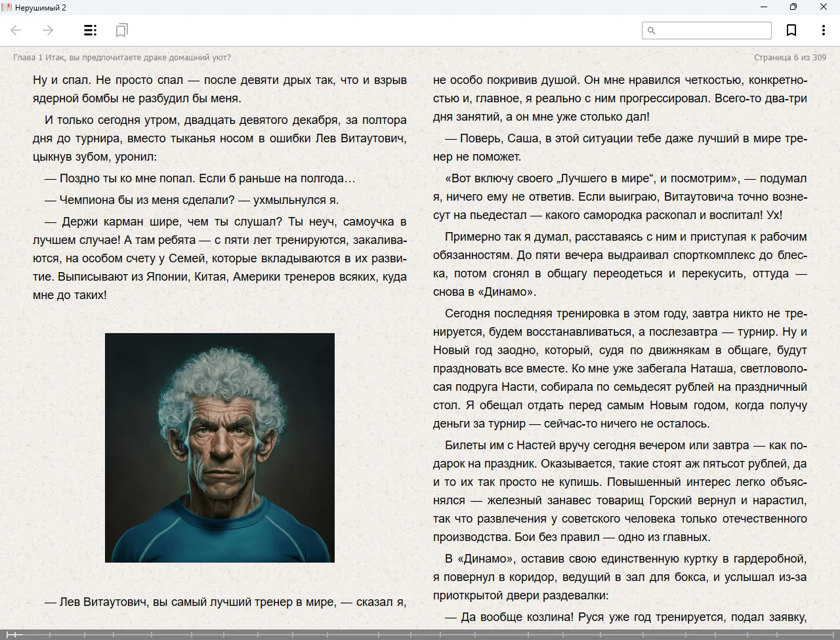Image resolution: width=840 pixels, height=640 pixels.
Task: Click the window title 'Нерушимый 2'
Action: [x=40, y=8]
